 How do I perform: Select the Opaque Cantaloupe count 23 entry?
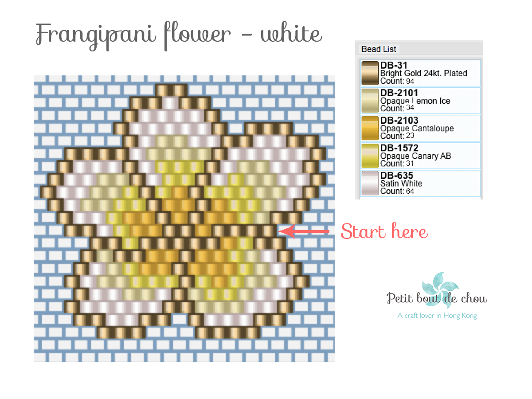(421, 128)
